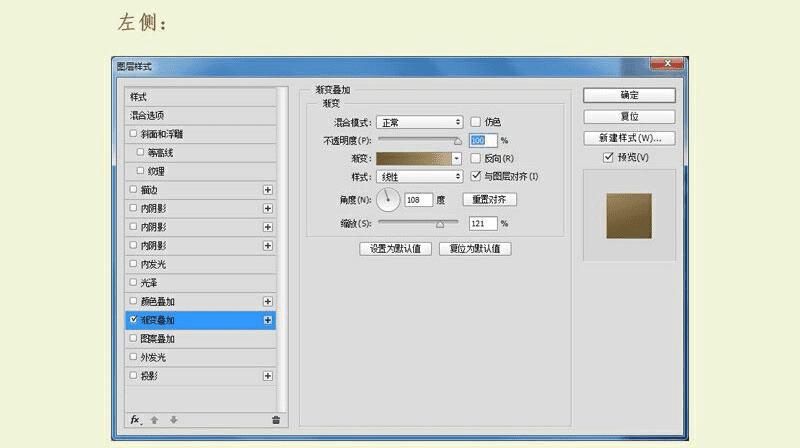The height and width of the screenshot is (448, 800).
Task: Click the angle dial control
Action: point(388,200)
